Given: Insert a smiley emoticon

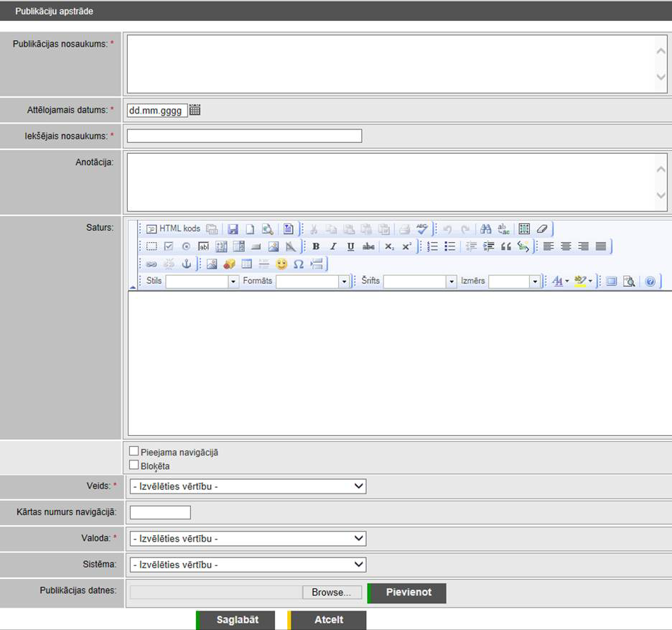Looking at the screenshot, I should pos(281,264).
